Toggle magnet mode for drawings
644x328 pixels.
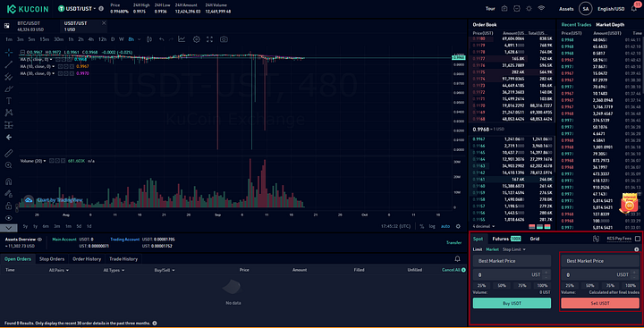coord(9,181)
